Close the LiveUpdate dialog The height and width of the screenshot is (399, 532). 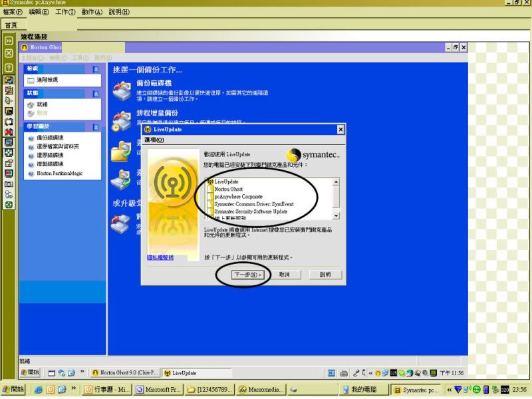[340, 130]
